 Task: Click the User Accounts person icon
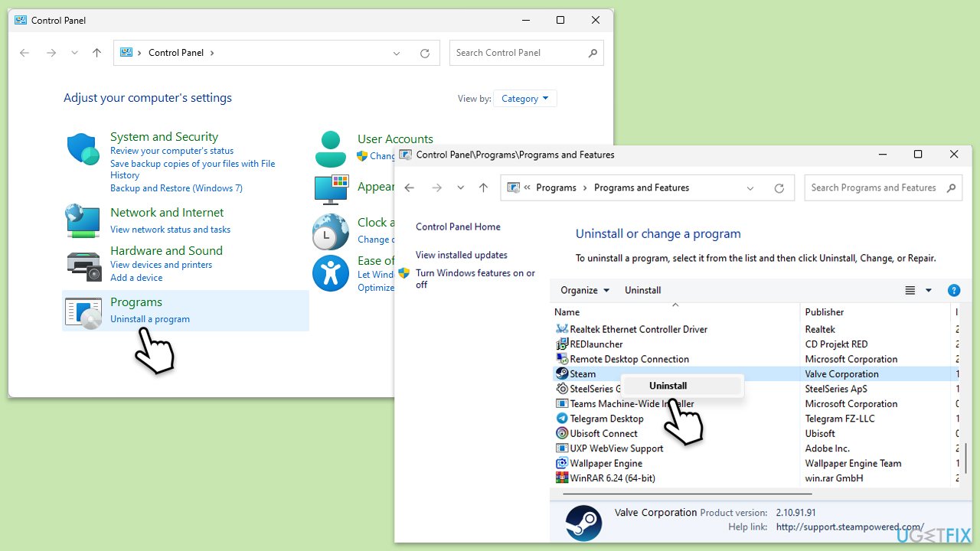[x=331, y=149]
